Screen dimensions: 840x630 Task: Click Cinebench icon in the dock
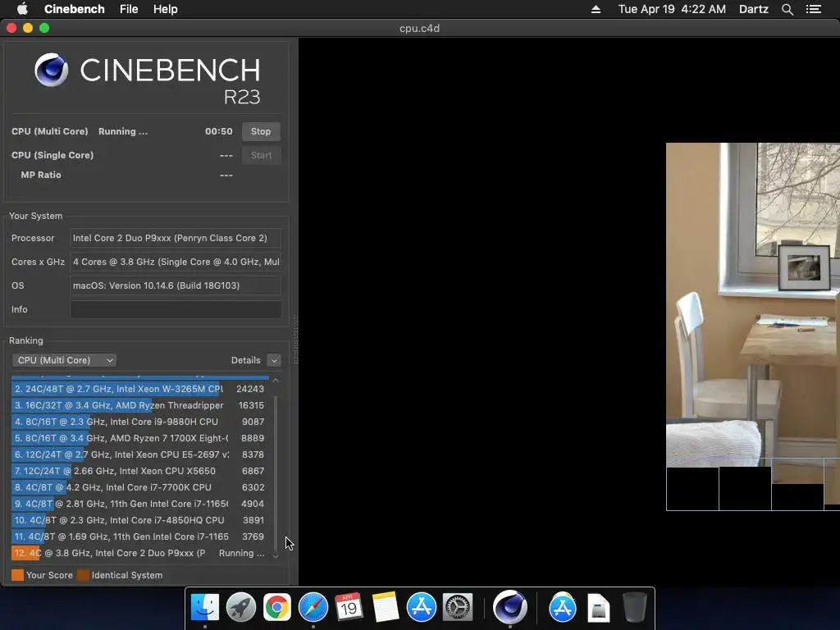(509, 608)
